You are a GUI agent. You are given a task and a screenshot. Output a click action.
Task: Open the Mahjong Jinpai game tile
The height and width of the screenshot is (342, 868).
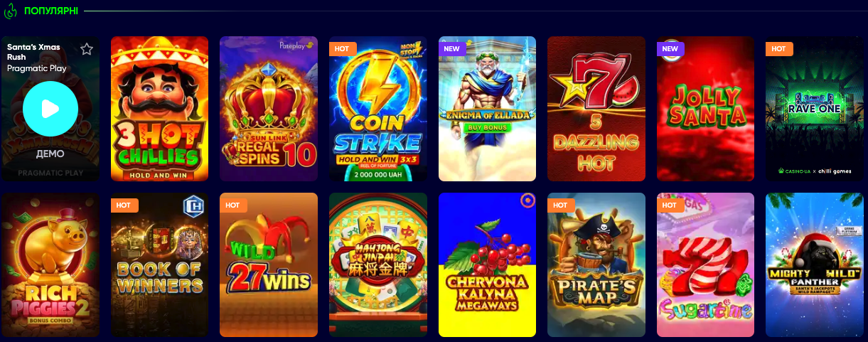378,264
